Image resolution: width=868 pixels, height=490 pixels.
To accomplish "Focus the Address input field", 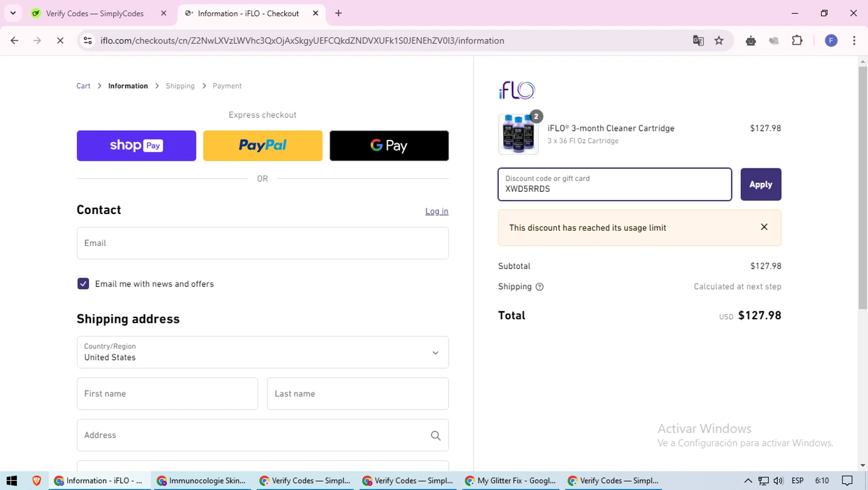I will [263, 435].
